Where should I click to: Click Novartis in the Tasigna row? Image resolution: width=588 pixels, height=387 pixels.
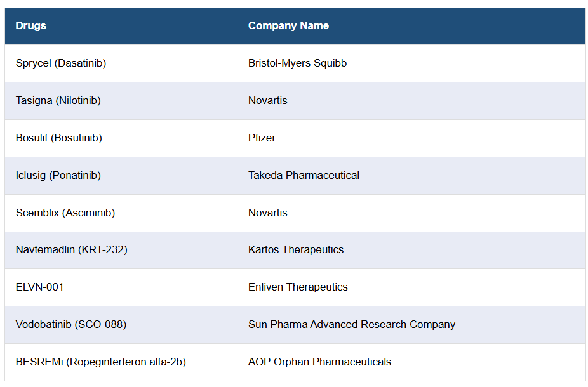pos(268,101)
